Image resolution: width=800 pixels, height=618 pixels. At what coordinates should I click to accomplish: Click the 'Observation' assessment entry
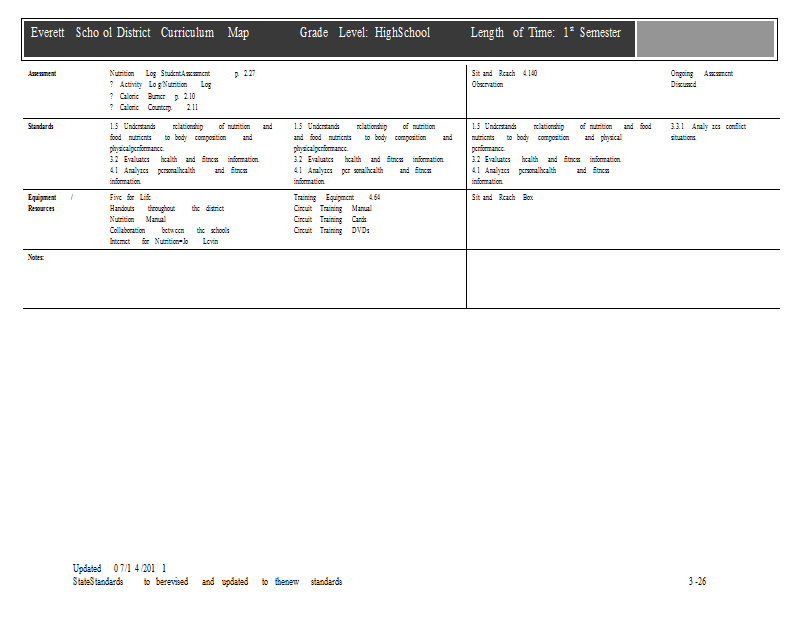(x=487, y=84)
